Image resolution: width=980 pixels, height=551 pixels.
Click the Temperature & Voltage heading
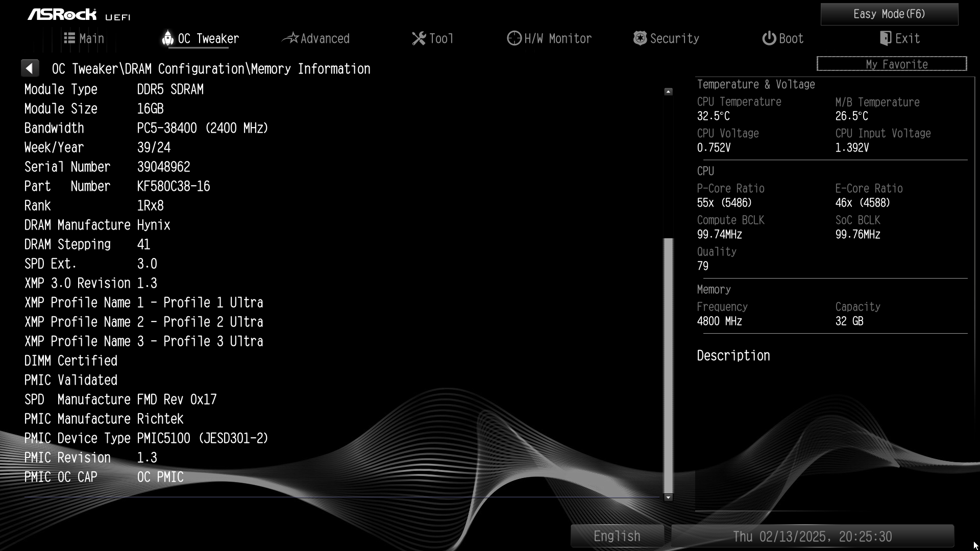pos(756,84)
